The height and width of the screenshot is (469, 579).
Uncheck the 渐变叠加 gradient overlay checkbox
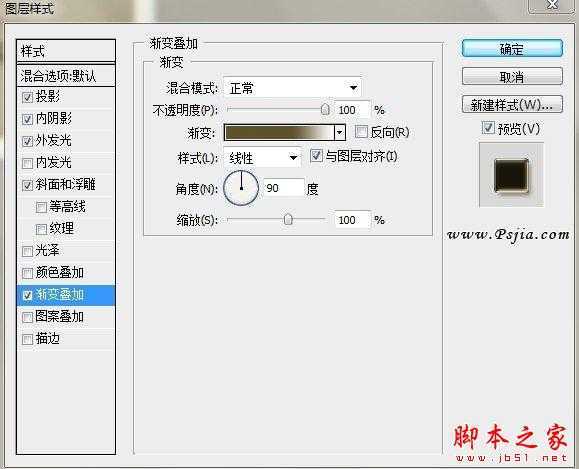[x=28, y=295]
